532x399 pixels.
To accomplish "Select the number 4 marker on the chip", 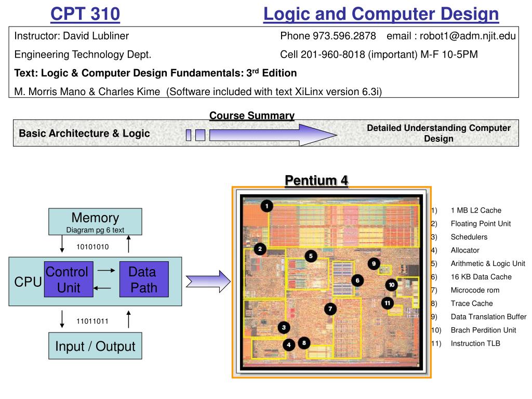I will pyautogui.click(x=289, y=345).
